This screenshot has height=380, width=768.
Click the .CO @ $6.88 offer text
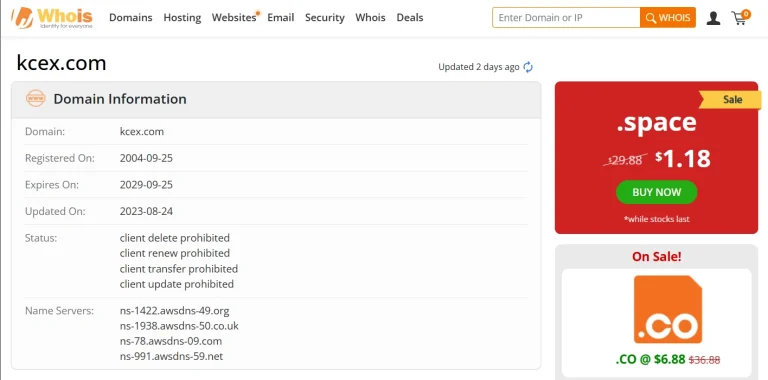[x=650, y=359]
